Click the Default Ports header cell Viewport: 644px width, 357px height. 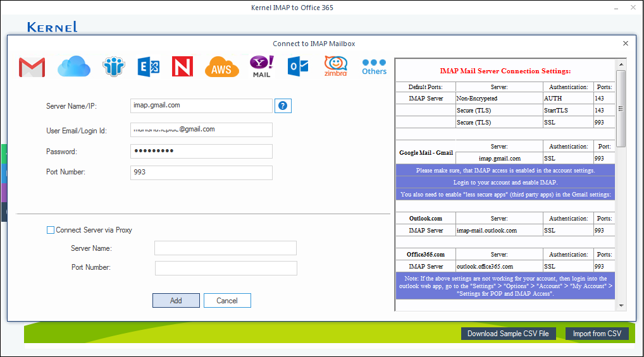426,87
